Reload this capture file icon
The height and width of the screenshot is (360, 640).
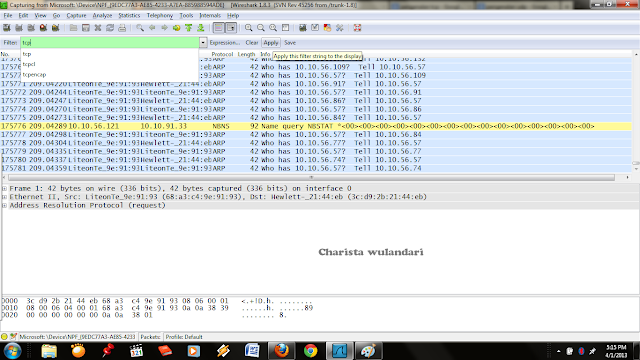coord(110,28)
